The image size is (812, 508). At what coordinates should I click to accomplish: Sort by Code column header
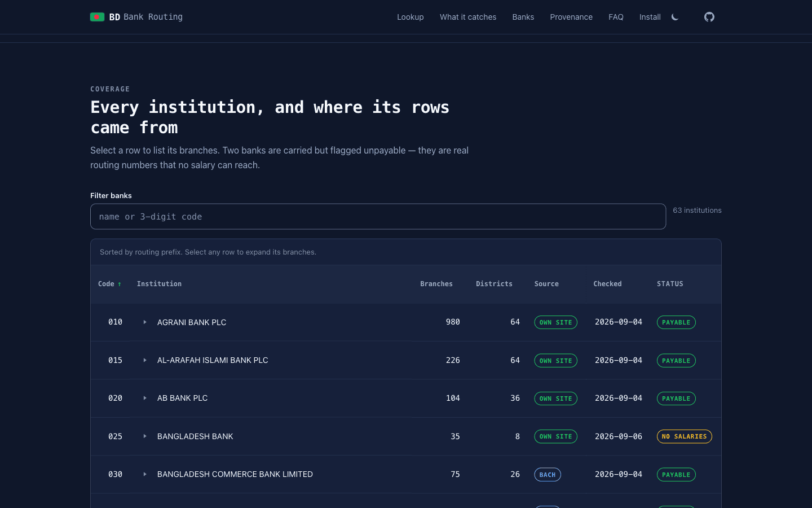pos(109,284)
